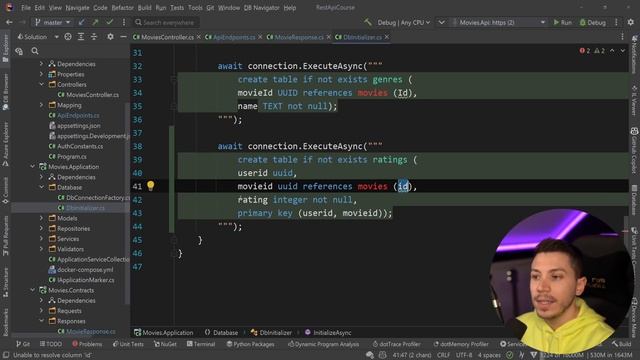Open the Solution view dropdown

[x=38, y=37]
